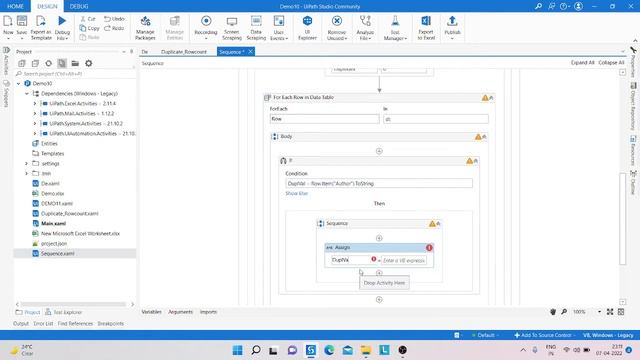Expand UiPath.Excel.Activities dependency

pos(35,104)
